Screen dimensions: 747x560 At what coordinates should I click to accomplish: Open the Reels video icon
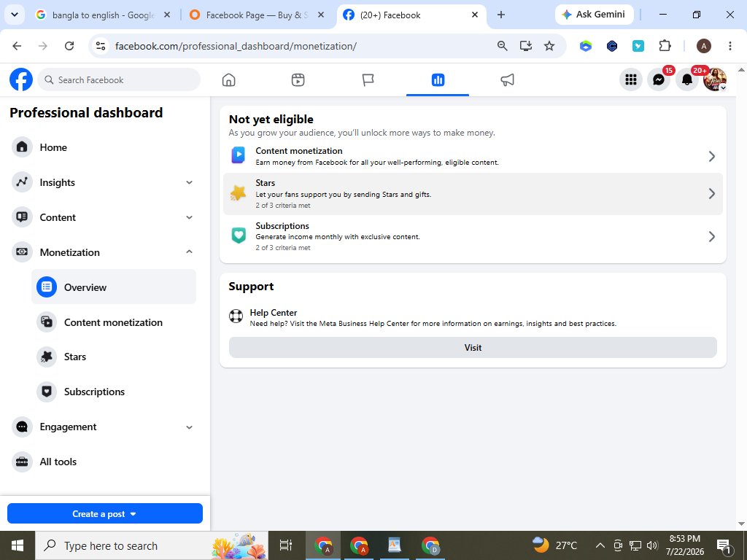click(x=298, y=79)
